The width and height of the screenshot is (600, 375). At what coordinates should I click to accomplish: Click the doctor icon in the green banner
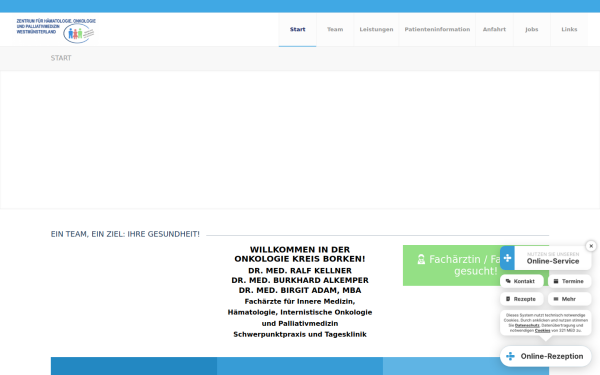coord(421,259)
